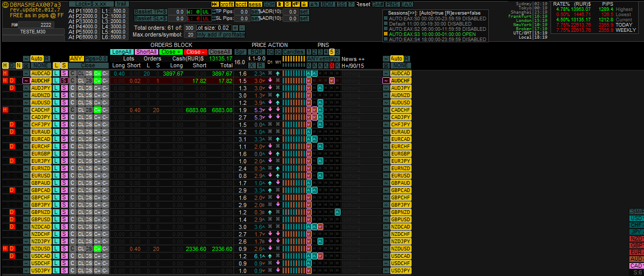Open the right-side NONE selector

coord(401,65)
